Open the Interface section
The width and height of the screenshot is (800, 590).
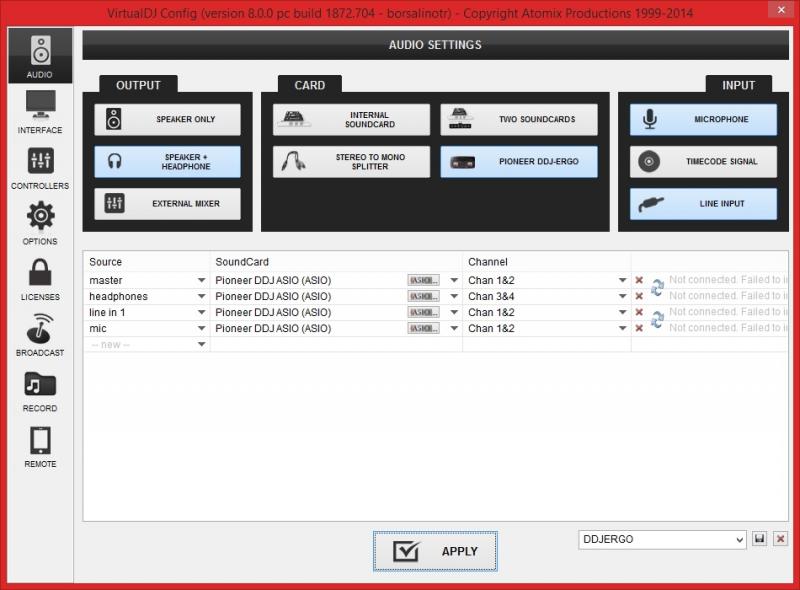40,112
